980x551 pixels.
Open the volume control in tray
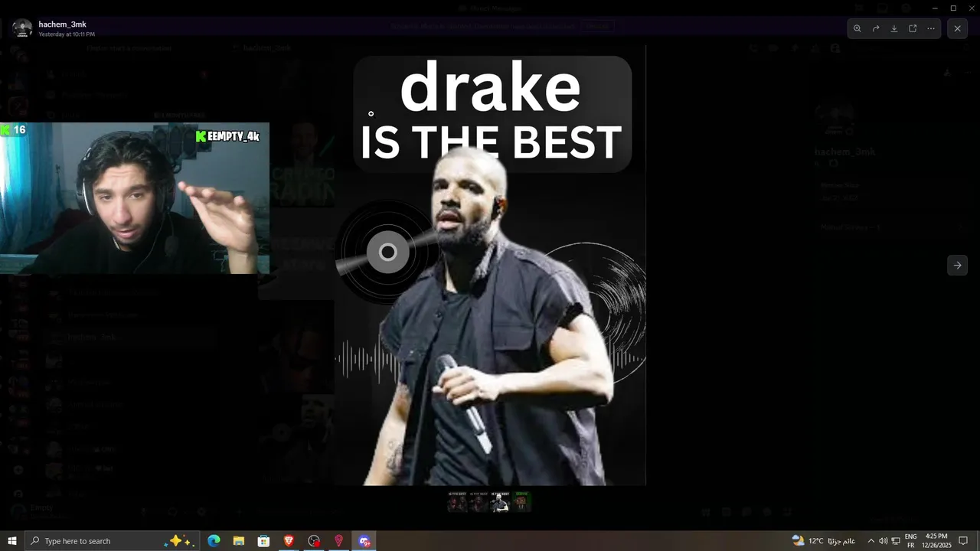click(883, 541)
